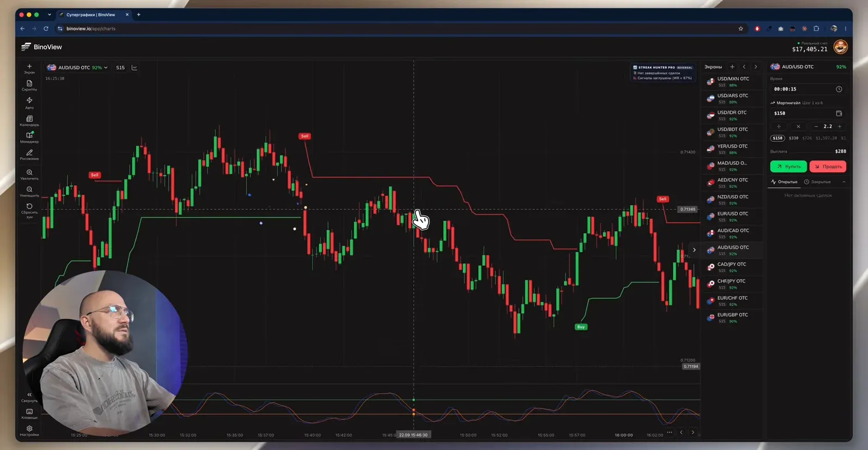Select the BinoView browser tab
Image resolution: width=868 pixels, height=450 pixels.
coord(93,15)
